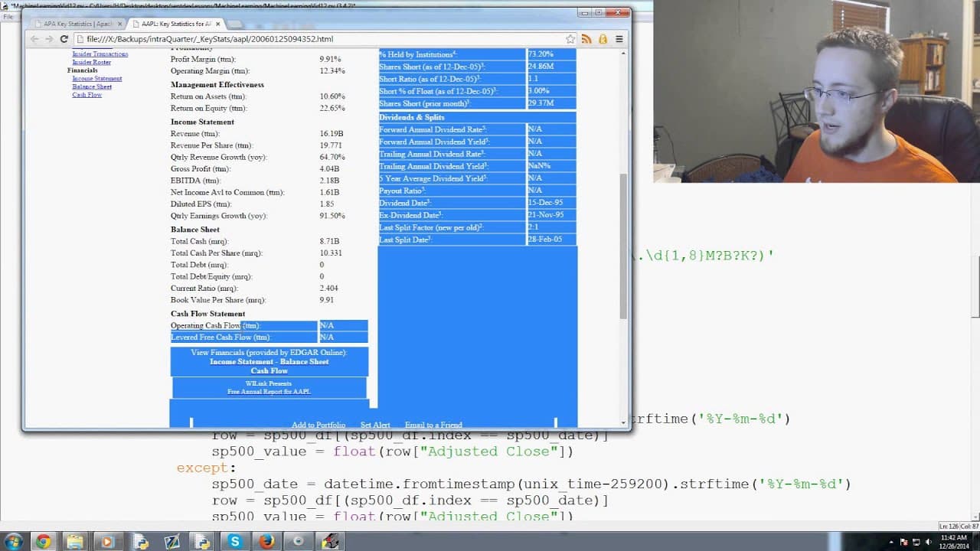Click the Revenue (ttm) value 16.19B
The height and width of the screenshot is (551, 980).
click(332, 134)
